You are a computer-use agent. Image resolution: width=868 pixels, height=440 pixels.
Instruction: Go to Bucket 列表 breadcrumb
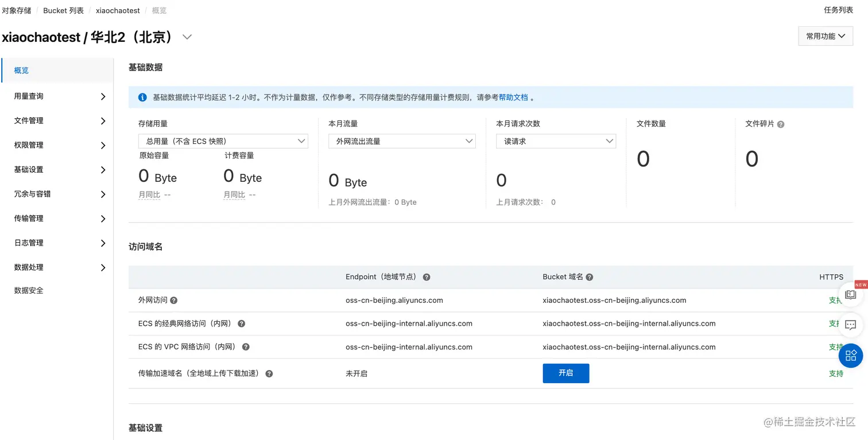pyautogui.click(x=63, y=10)
